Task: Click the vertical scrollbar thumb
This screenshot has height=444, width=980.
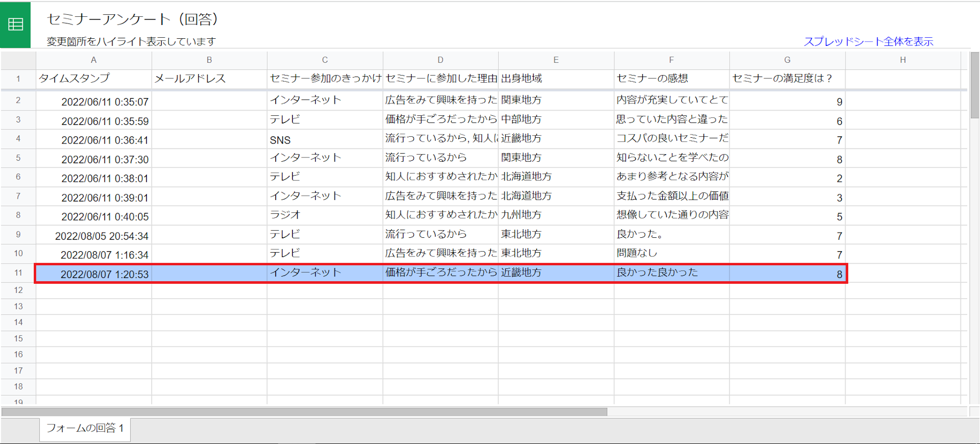Action: (x=974, y=85)
